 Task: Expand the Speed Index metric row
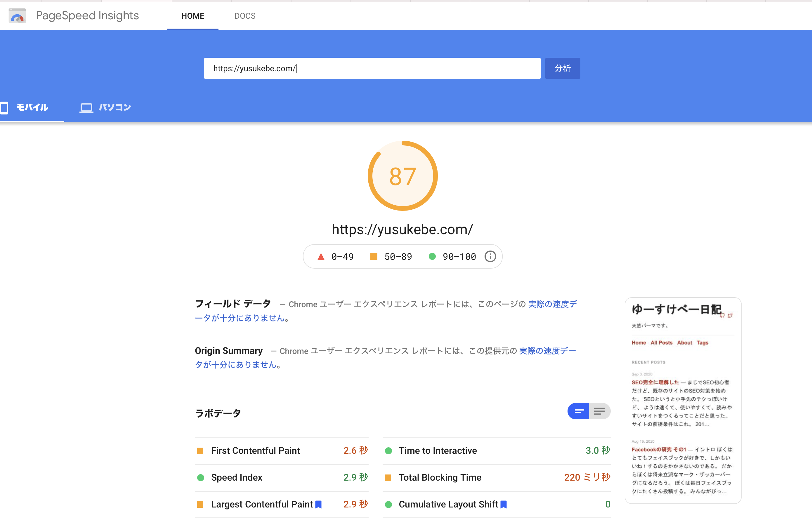237,477
